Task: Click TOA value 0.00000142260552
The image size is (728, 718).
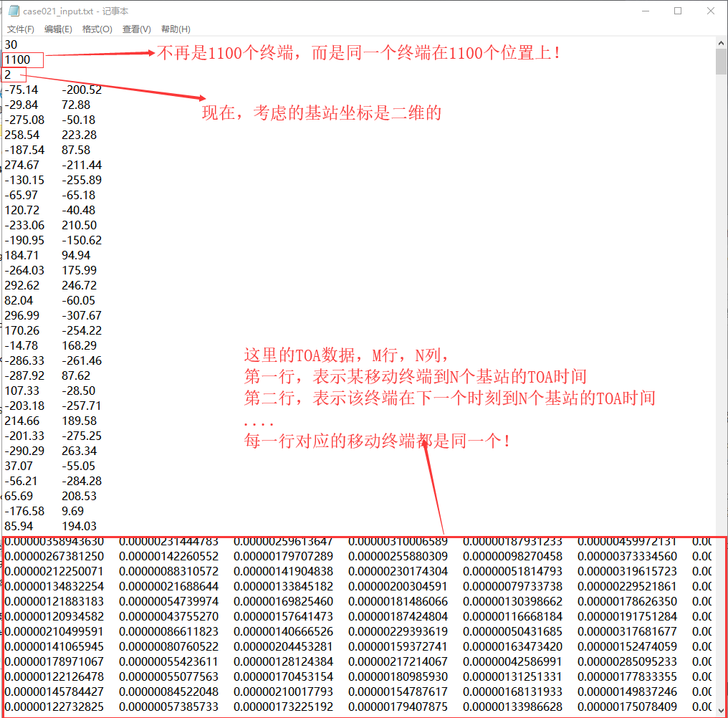Action: coord(169,556)
